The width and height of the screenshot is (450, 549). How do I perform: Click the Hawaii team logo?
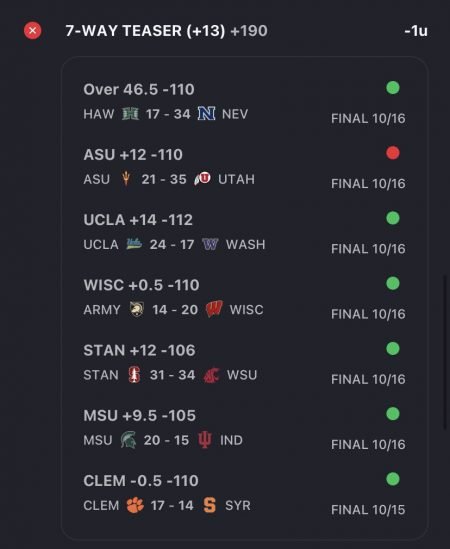click(x=130, y=114)
